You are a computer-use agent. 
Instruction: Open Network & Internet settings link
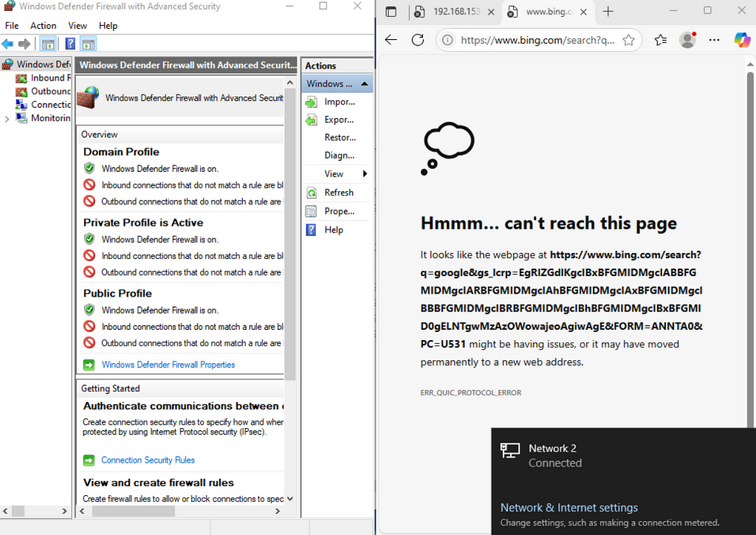(569, 508)
